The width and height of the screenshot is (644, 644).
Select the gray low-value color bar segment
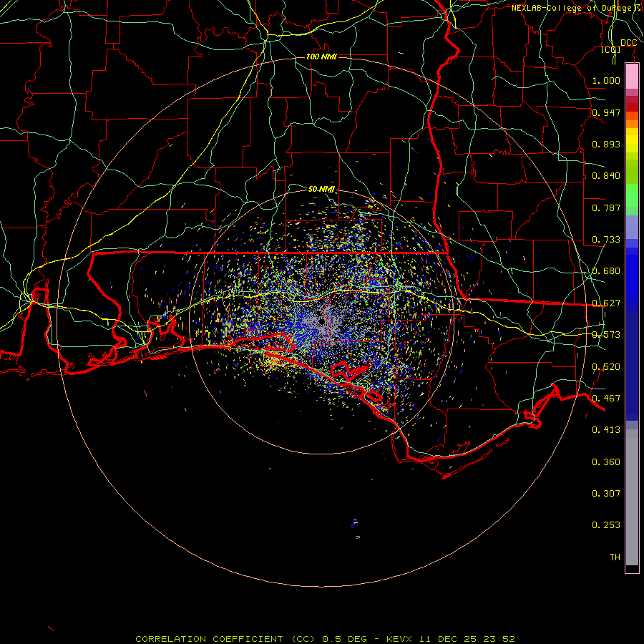pos(632,497)
